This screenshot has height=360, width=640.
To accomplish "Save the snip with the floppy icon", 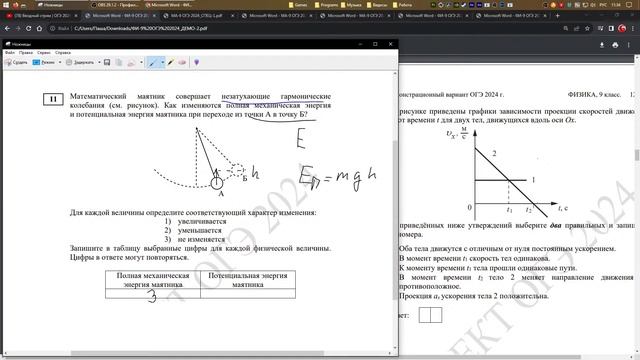I will tap(107, 62).
